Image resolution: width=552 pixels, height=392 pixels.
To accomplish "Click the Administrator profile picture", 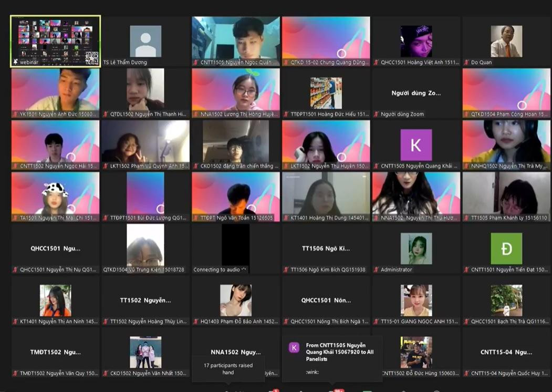I will 416,249.
